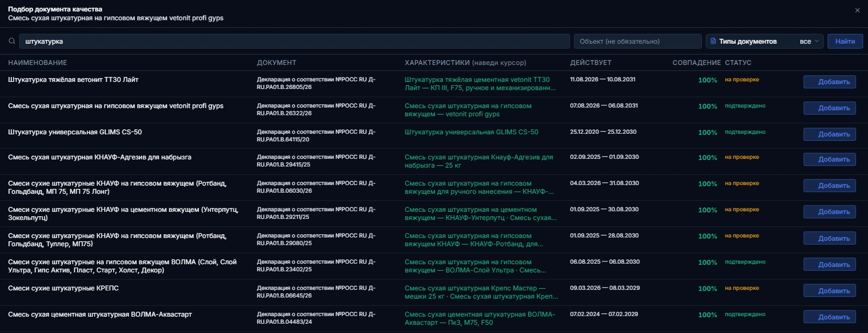Select name 'Смеси сухие штукатурные КРЕПС'

63,288
